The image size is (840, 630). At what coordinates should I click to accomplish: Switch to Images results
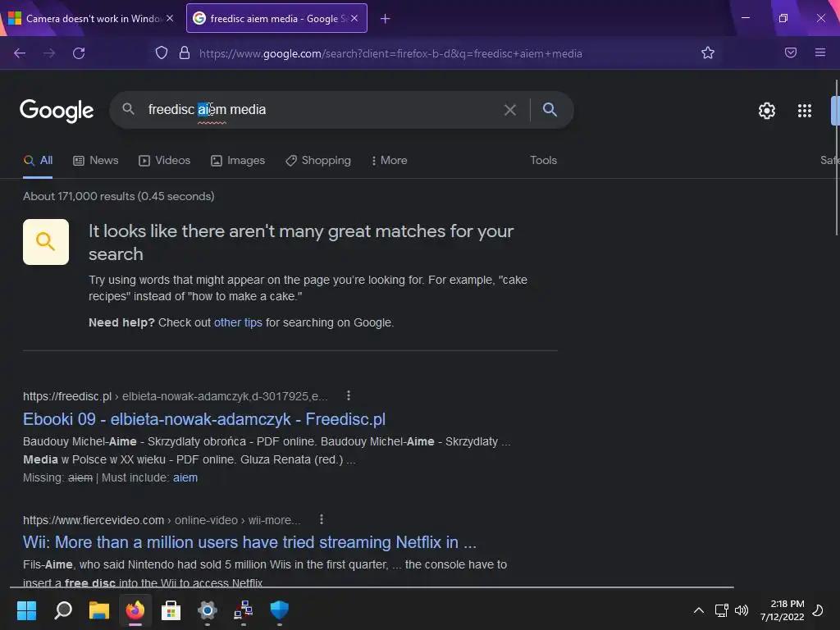[x=238, y=160]
